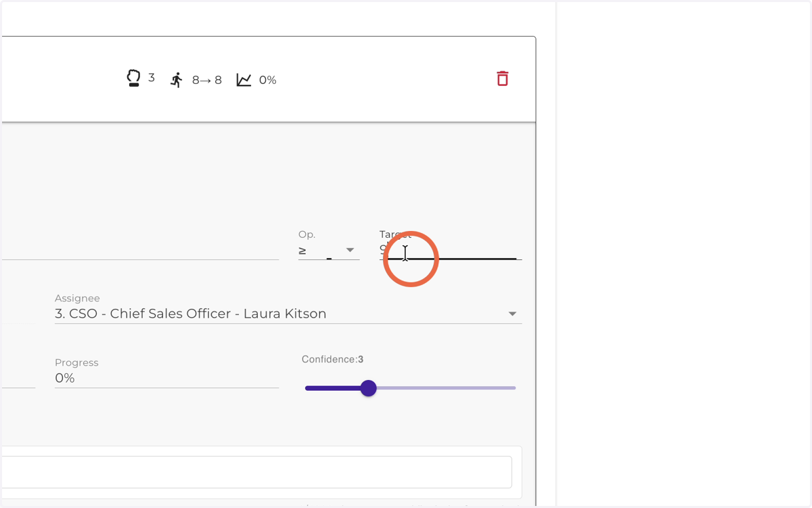This screenshot has width=812, height=508.
Task: Click the line chart icon
Action: 244,80
